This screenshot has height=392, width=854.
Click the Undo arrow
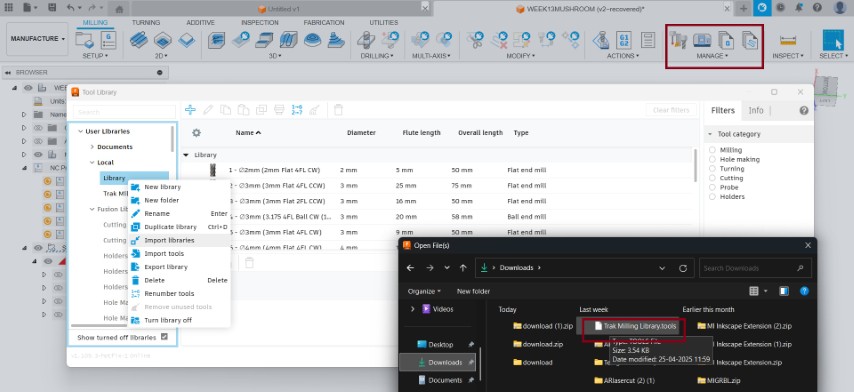(70, 8)
